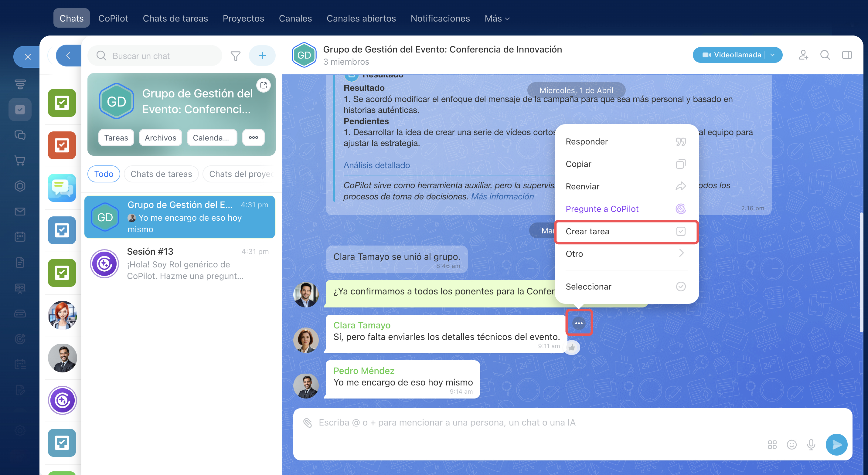Click the thumbs-up reaction on Clara's message
This screenshot has height=475, width=868.
click(572, 347)
